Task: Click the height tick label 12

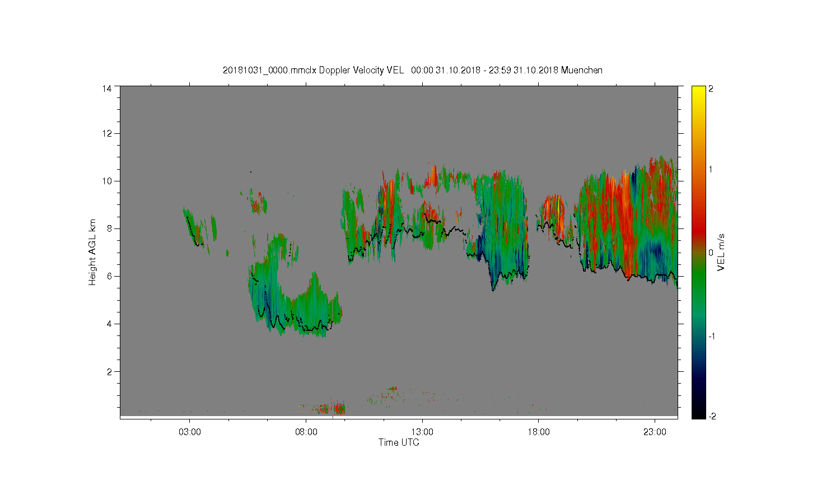Action: 106,133
